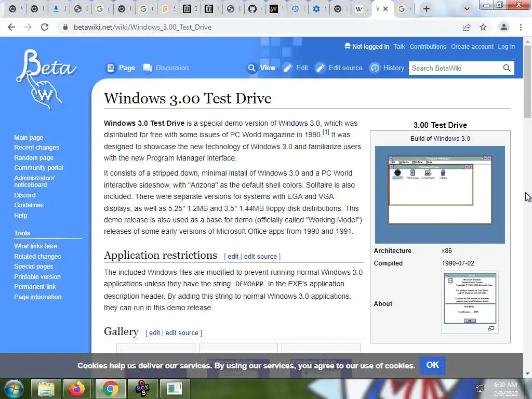Open the infobox Program Manager screenshot

440,195
